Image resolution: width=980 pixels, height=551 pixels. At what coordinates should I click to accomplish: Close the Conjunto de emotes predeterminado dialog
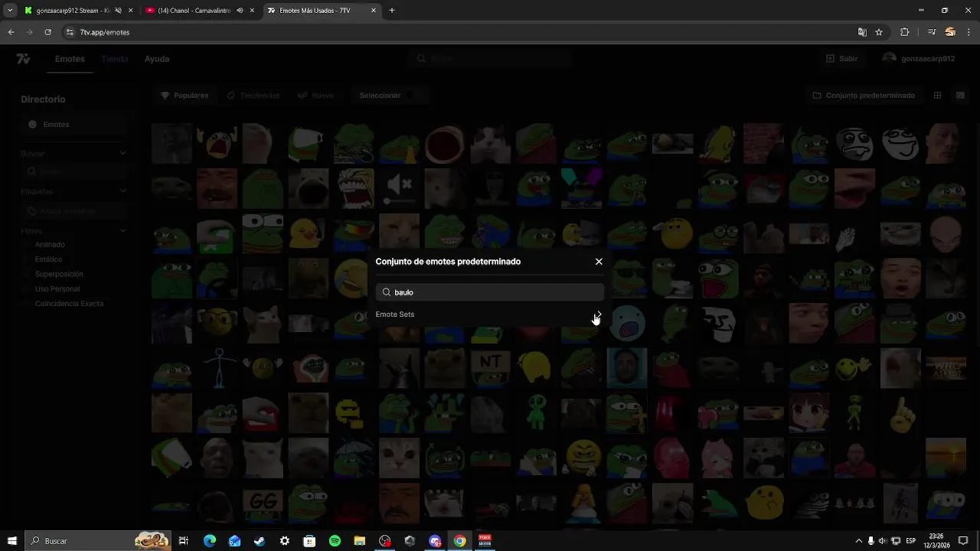(599, 262)
